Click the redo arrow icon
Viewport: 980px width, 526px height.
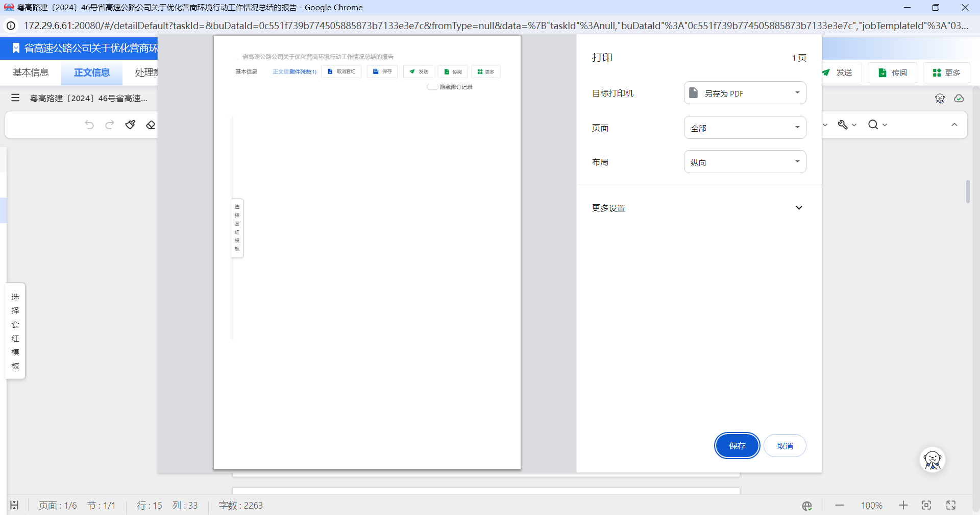click(110, 125)
